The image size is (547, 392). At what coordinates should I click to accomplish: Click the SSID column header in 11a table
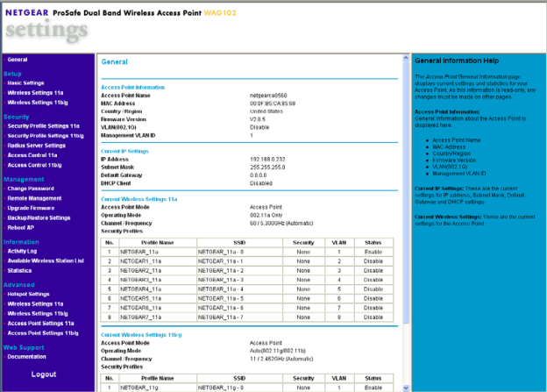(239, 243)
